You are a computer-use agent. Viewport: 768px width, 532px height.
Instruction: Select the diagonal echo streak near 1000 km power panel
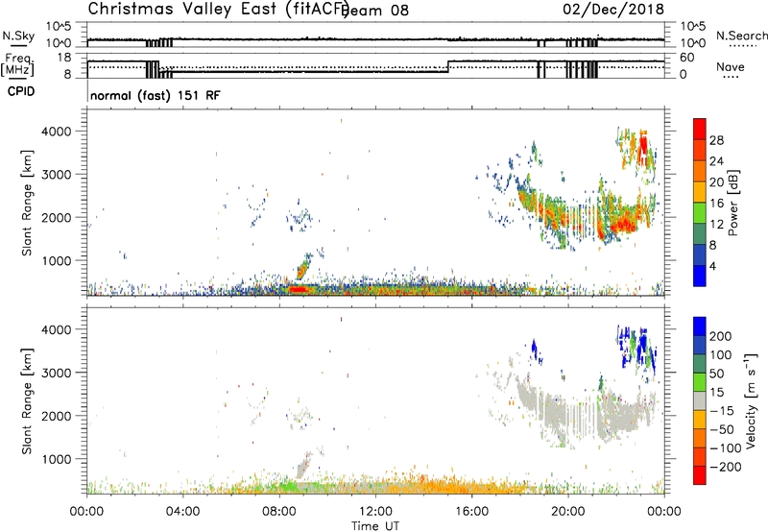(x=303, y=269)
